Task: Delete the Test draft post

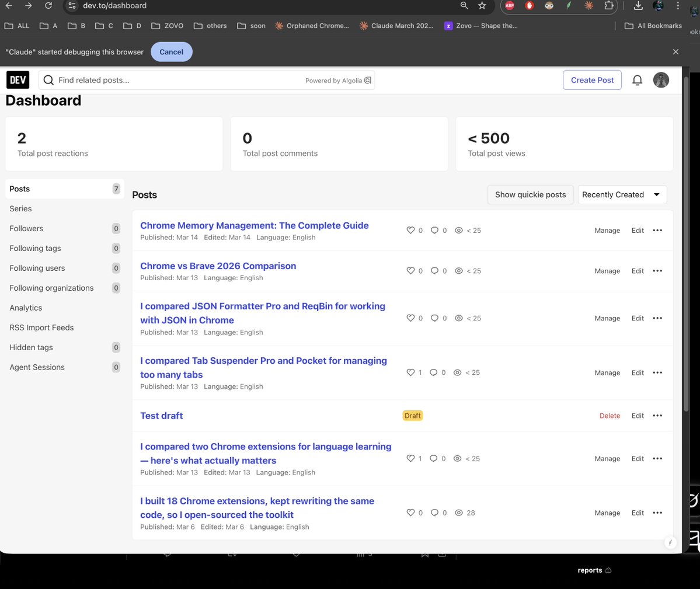Action: pyautogui.click(x=610, y=416)
